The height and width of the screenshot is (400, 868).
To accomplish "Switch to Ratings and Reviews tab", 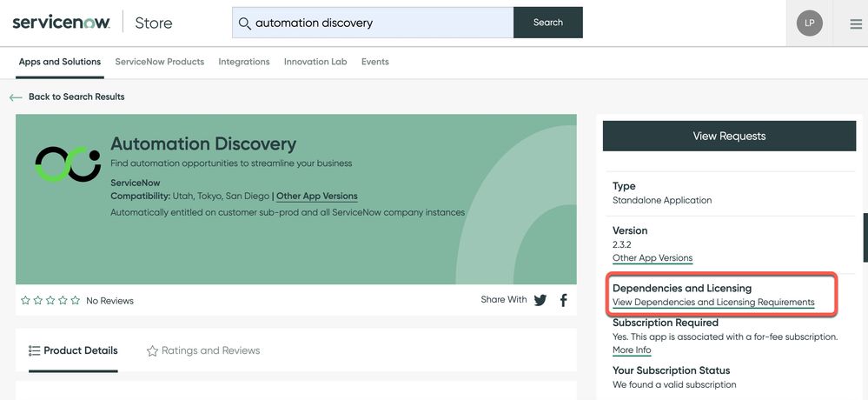I will pyautogui.click(x=203, y=350).
